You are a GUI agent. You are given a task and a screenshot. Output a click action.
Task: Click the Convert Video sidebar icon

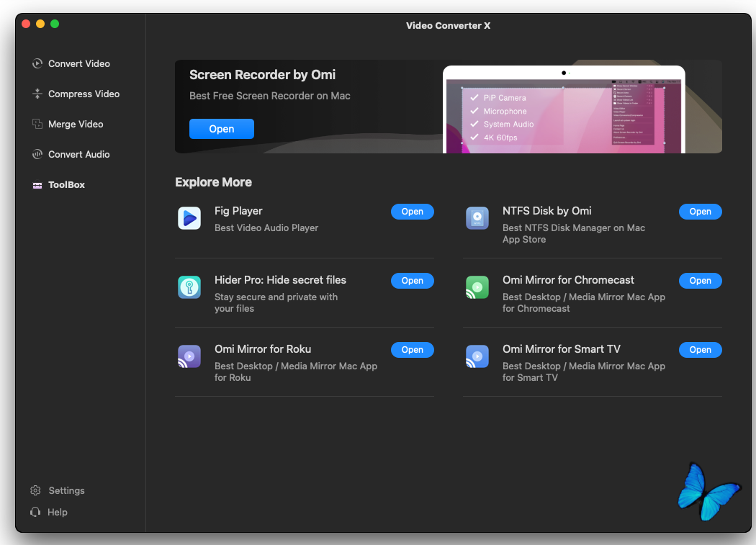coord(37,63)
